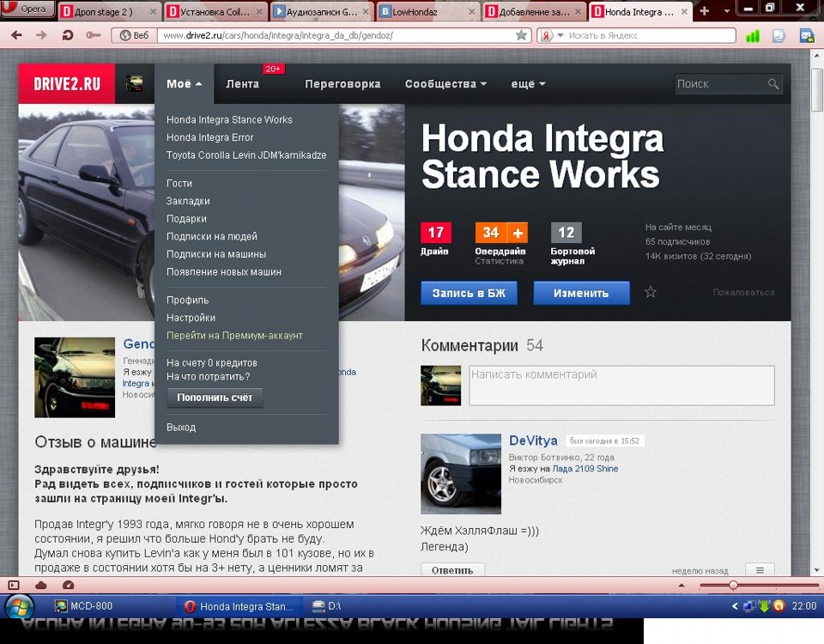Click the orange plus on Овердрайв counter
Viewport: 824px width, 644px height.
pos(518,233)
